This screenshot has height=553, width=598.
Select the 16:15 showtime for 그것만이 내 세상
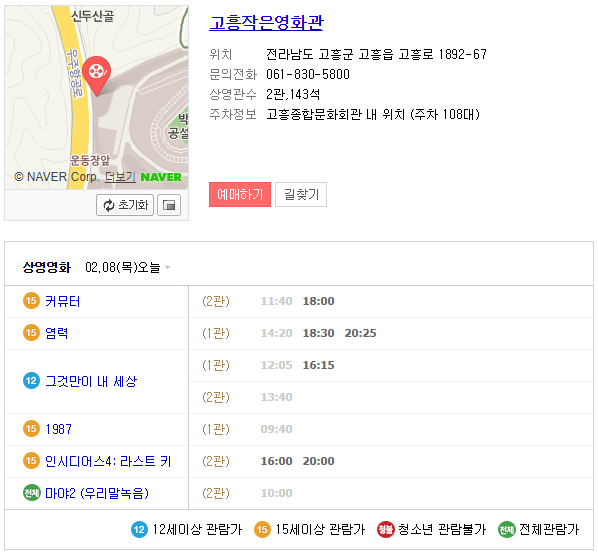[318, 365]
